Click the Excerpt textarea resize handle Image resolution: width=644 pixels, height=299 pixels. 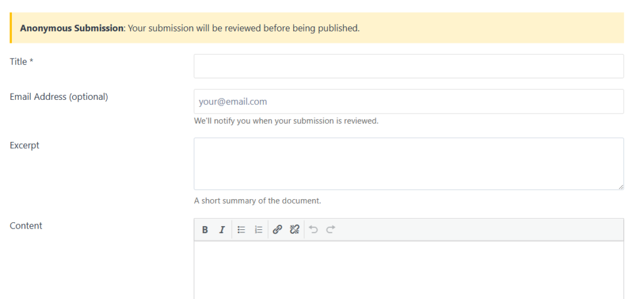pos(621,187)
